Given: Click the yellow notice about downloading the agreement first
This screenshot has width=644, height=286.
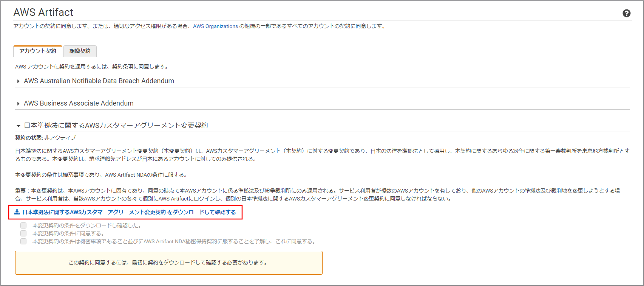Looking at the screenshot, I should [x=169, y=263].
